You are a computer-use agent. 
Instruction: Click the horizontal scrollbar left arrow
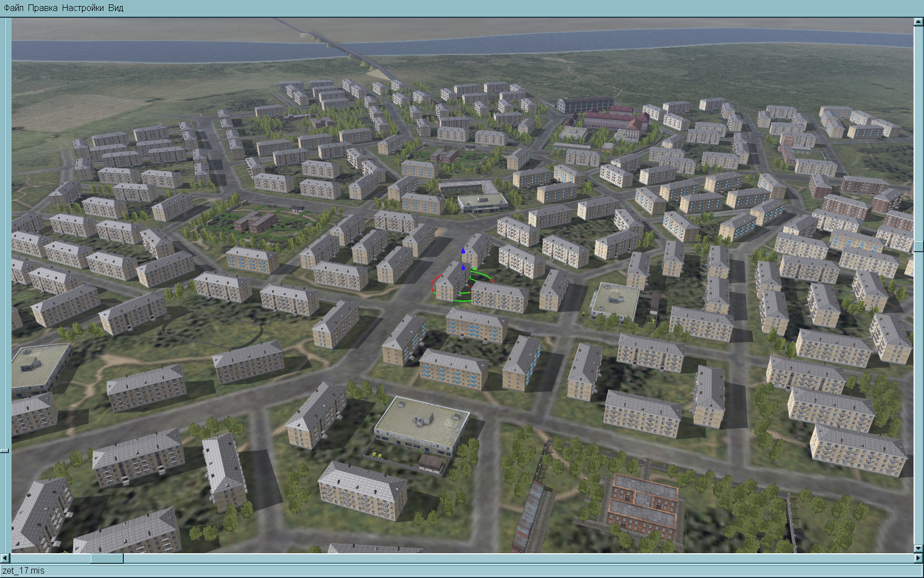(x=6, y=558)
